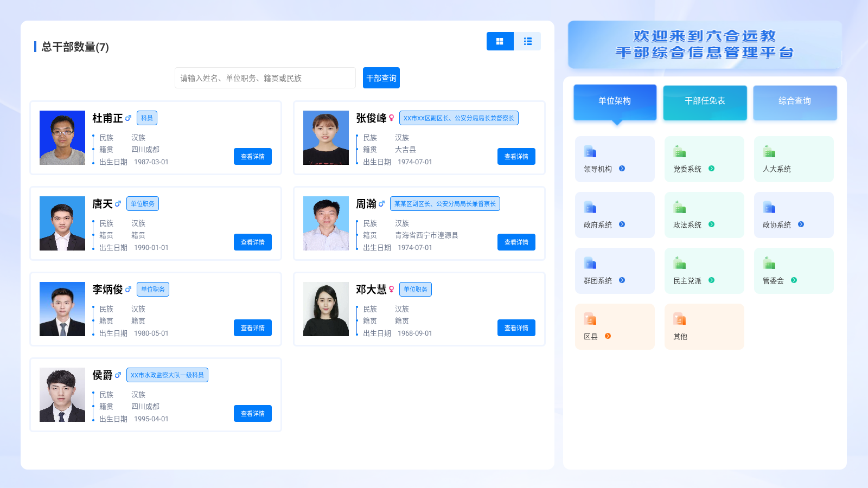Screen dimensions: 868x488
Task: Click the 领导机构 building icon
Action: coord(590,151)
